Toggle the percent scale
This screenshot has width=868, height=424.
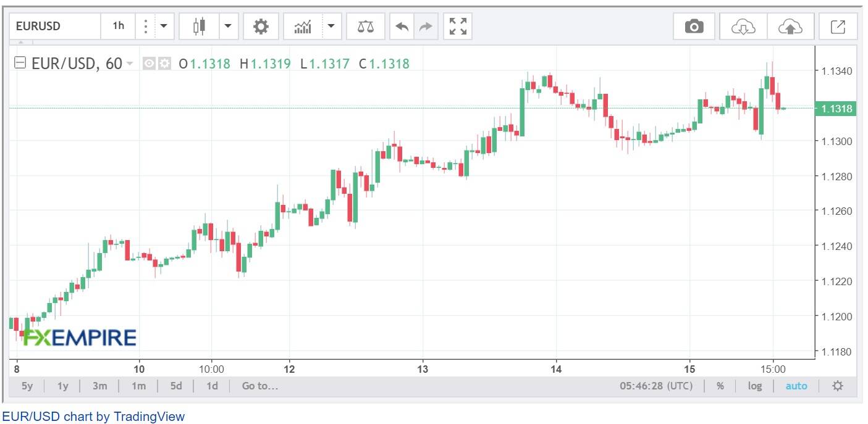720,386
